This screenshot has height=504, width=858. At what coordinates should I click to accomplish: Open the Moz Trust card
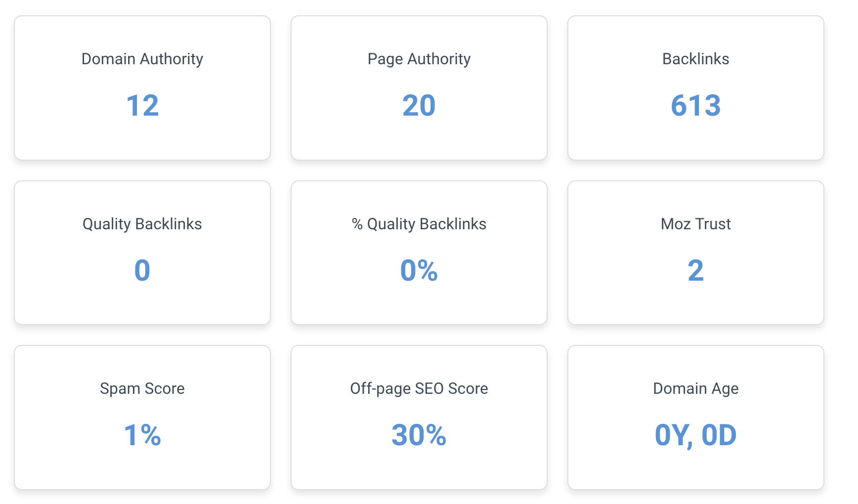pos(696,252)
